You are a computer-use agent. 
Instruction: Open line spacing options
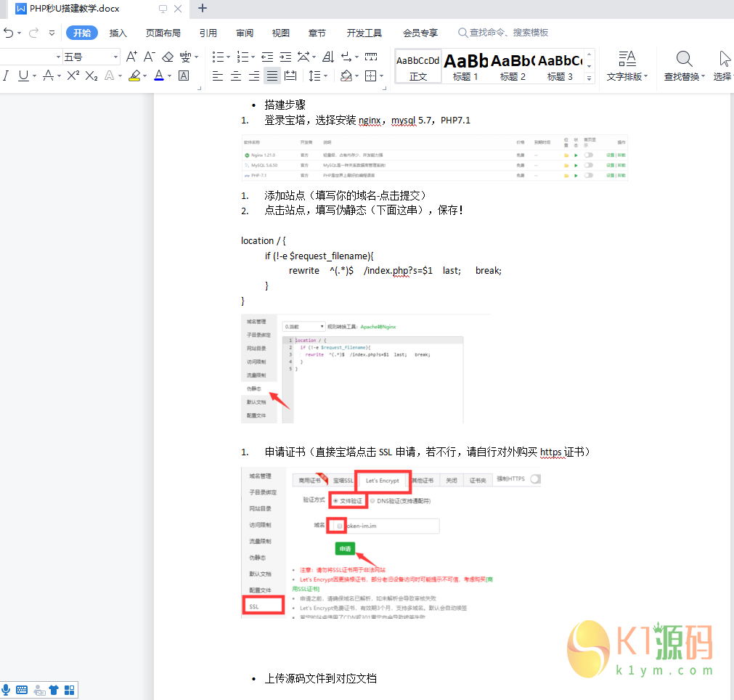pos(315,76)
